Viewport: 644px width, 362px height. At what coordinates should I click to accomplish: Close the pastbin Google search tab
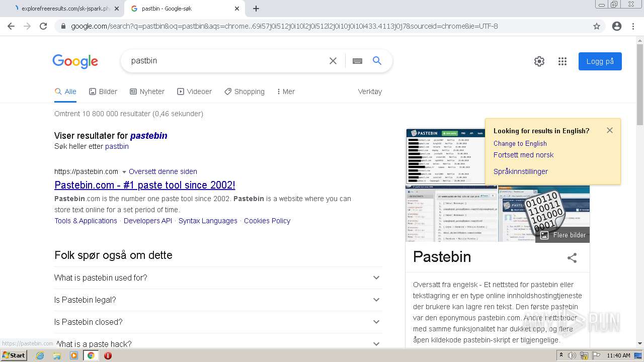click(237, 9)
